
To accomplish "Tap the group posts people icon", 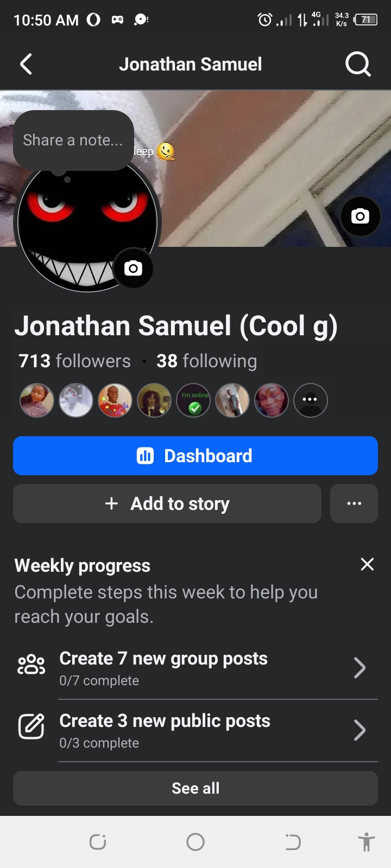I will point(31,665).
